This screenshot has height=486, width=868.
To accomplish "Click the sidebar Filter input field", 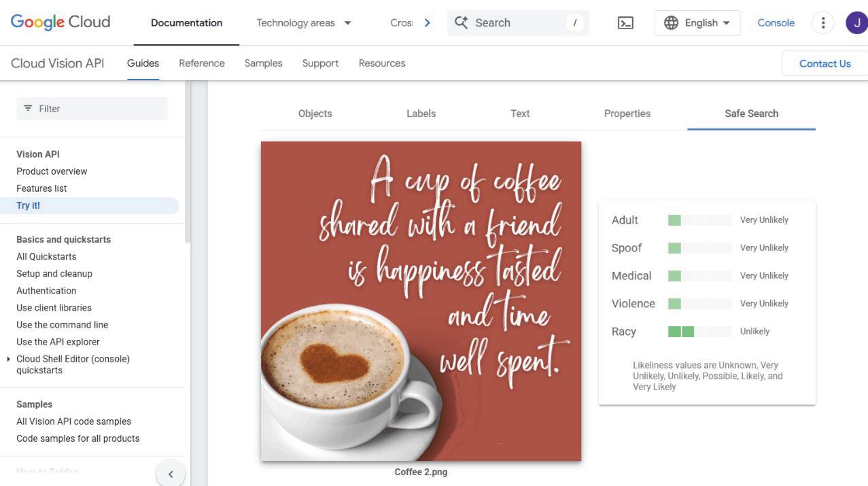I will 92,108.
